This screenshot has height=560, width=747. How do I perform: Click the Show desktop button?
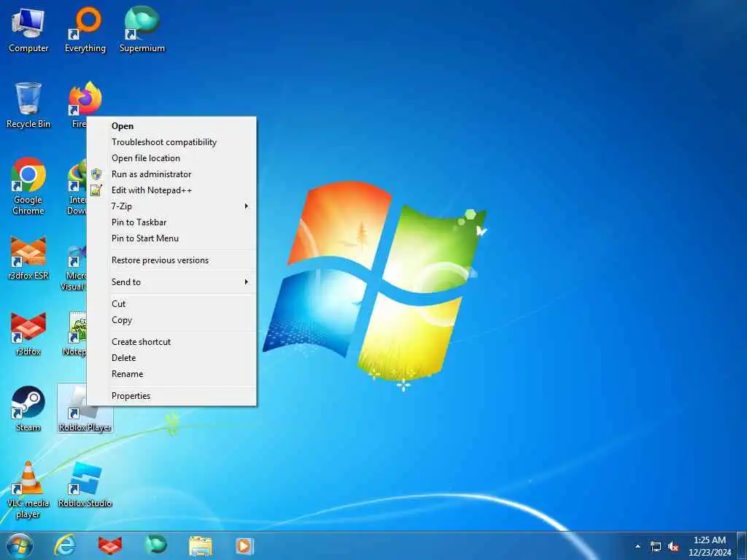click(x=742, y=545)
